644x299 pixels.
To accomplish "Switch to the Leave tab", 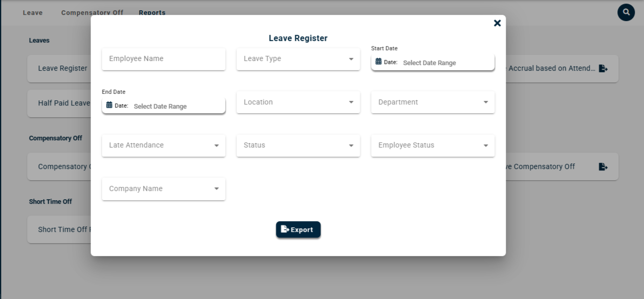I will [33, 13].
